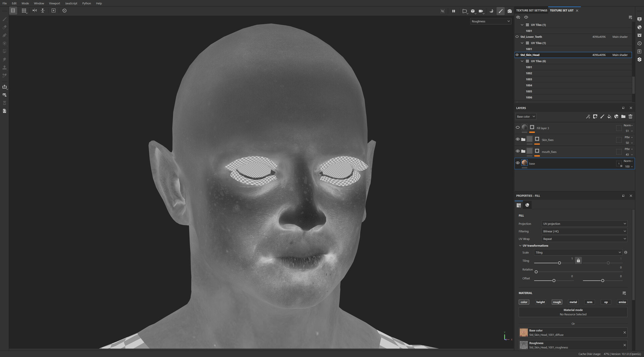This screenshot has width=644, height=357.
Task: Select the Smudge tool in left toolbar
Action: tap(5, 59)
